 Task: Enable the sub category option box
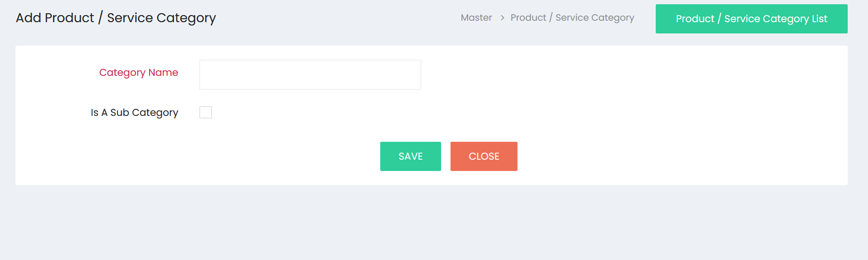pyautogui.click(x=206, y=112)
